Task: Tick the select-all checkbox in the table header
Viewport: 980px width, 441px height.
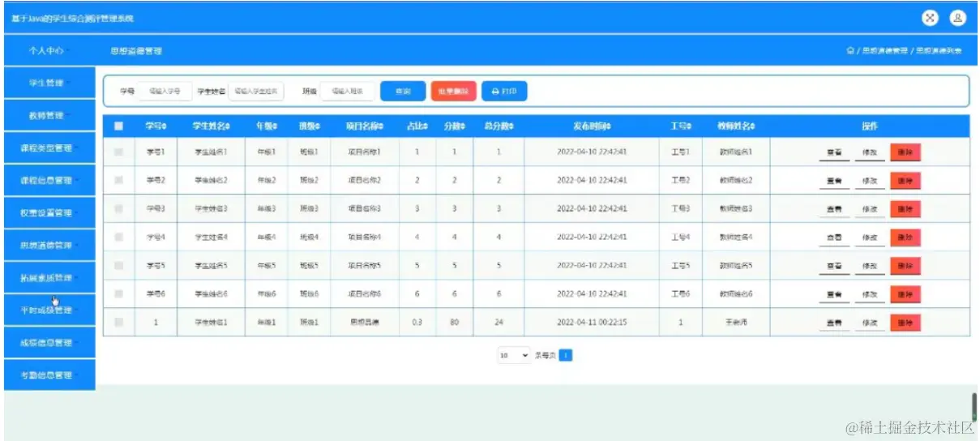Action: (119, 126)
